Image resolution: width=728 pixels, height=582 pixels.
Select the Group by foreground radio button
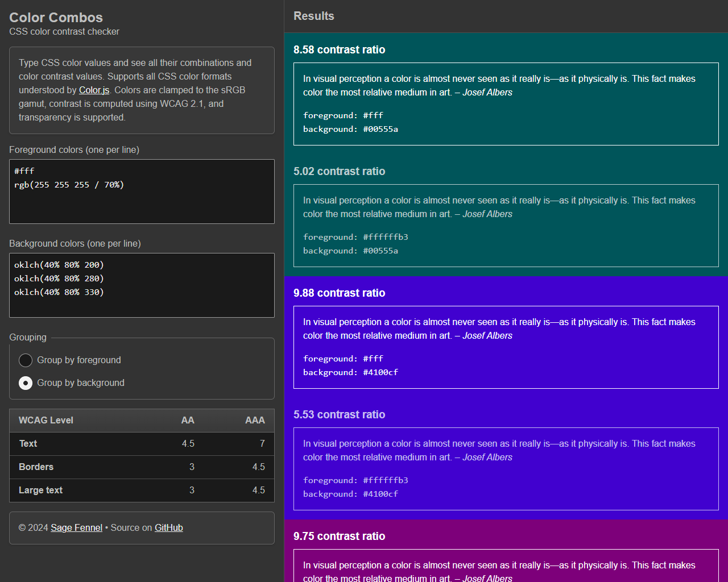click(26, 360)
